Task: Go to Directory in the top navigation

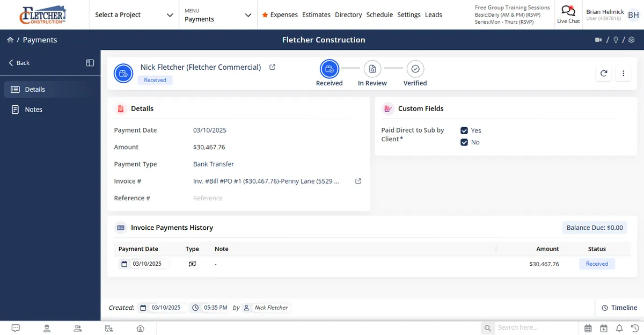Action: (348, 15)
